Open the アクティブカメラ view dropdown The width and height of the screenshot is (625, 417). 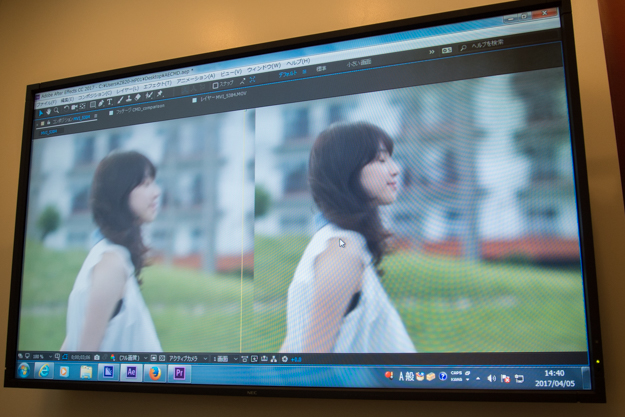pyautogui.click(x=186, y=358)
